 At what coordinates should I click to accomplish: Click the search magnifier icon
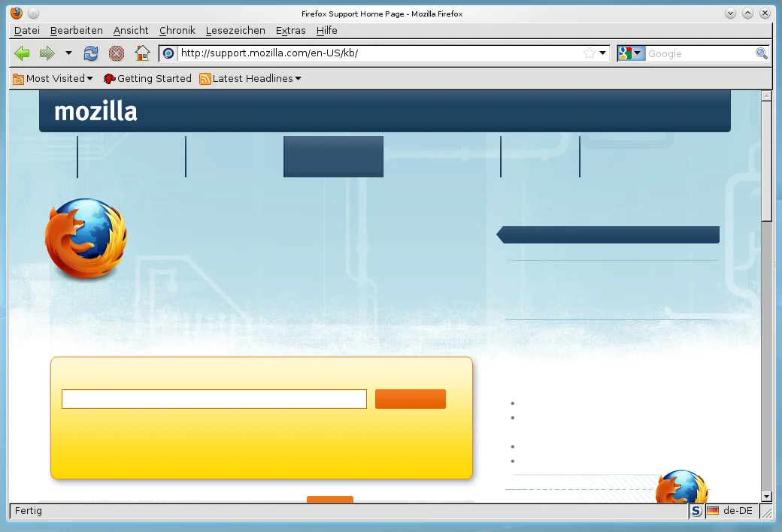point(761,53)
